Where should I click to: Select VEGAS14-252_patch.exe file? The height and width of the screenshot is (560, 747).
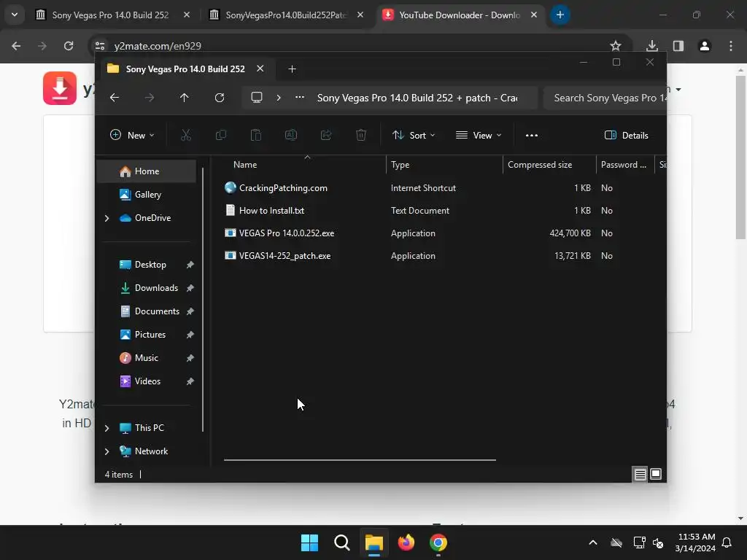tap(285, 256)
